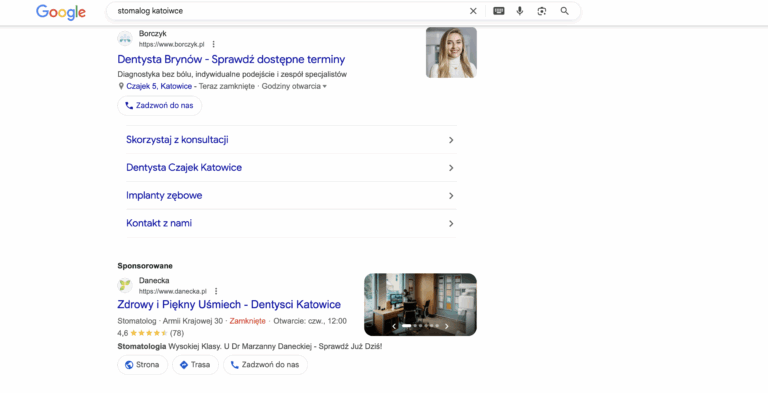This screenshot has height=393, width=768.
Task: Expand the 'Dentysta Czajek Katowice' chevron
Action: click(451, 168)
